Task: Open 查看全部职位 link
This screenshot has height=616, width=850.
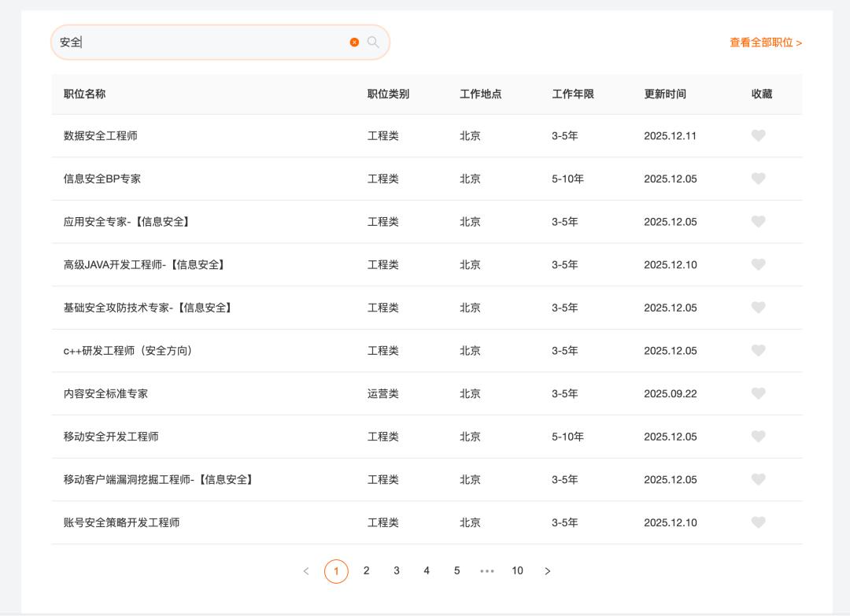Action: pyautogui.click(x=765, y=42)
